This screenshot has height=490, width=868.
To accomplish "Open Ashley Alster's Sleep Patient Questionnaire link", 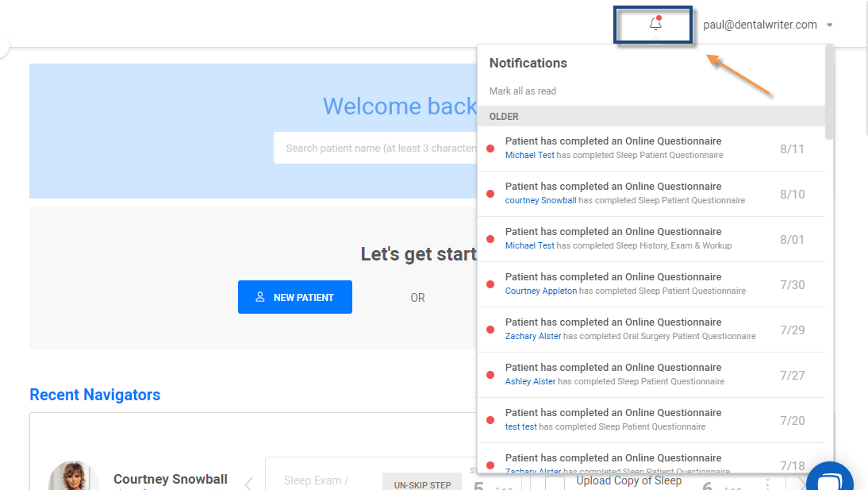I will 530,381.
